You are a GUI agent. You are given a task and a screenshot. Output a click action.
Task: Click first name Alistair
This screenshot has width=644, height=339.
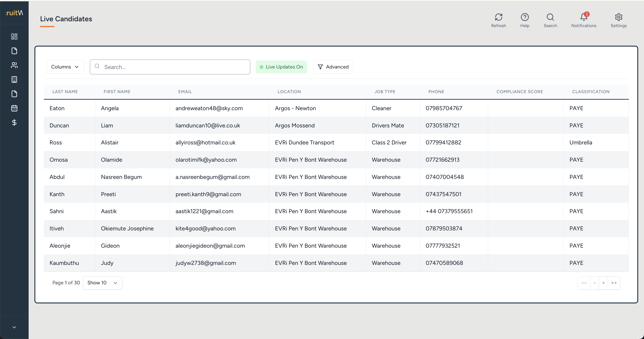pos(110,142)
